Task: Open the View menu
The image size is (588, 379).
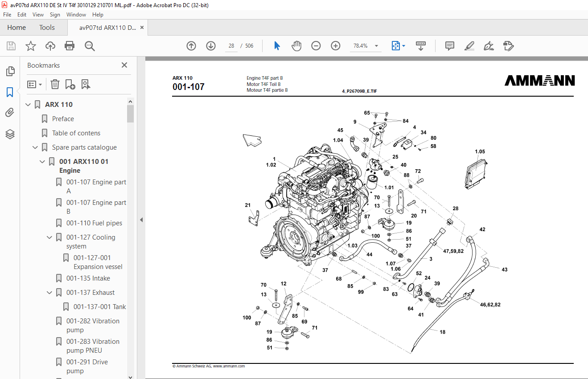Action: pos(38,15)
